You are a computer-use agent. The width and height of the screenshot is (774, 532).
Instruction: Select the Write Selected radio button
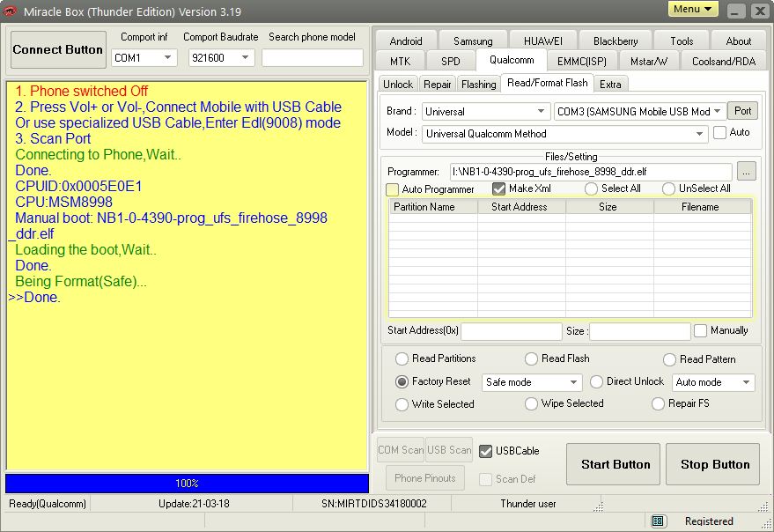pos(402,404)
